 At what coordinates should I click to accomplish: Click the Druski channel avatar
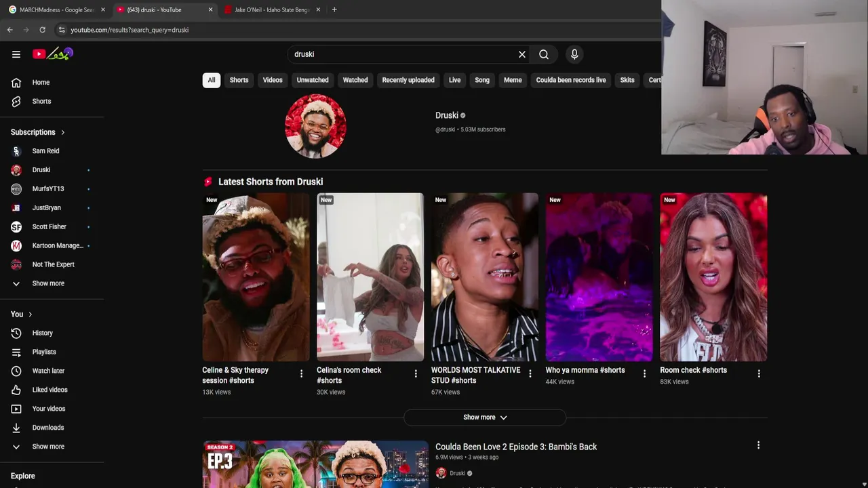pyautogui.click(x=315, y=126)
